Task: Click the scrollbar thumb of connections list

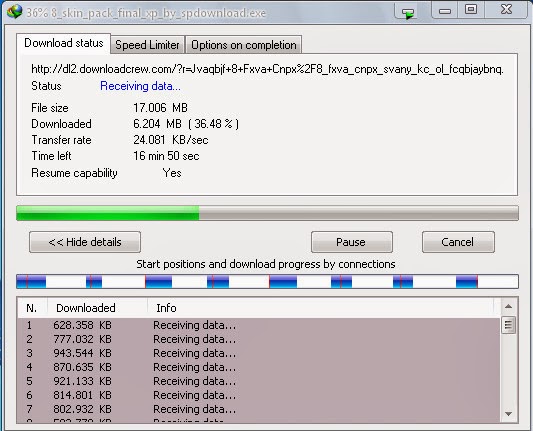Action: (x=508, y=325)
